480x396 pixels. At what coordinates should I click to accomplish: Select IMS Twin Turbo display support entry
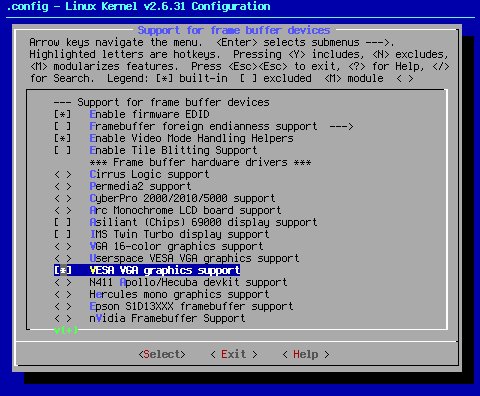[x=179, y=234]
